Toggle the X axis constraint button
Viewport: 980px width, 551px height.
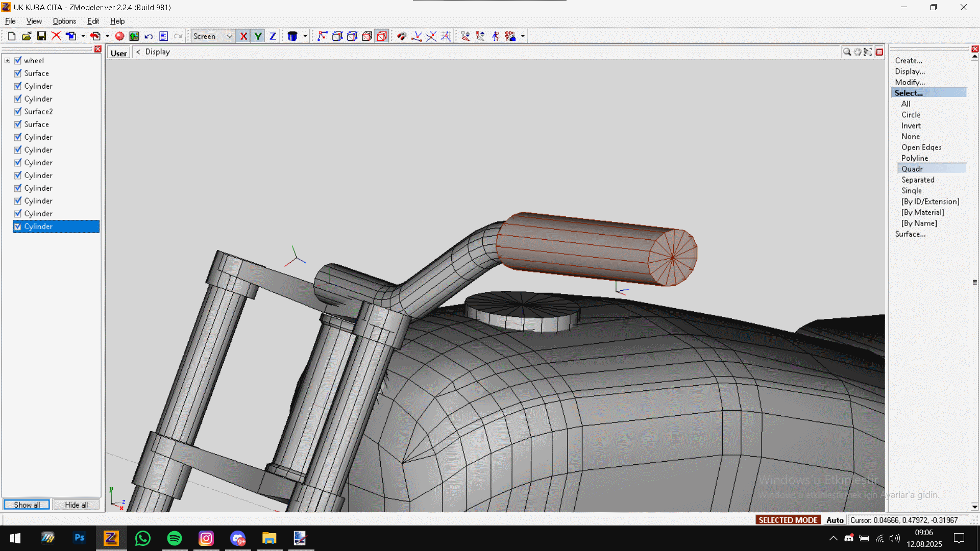coord(243,36)
